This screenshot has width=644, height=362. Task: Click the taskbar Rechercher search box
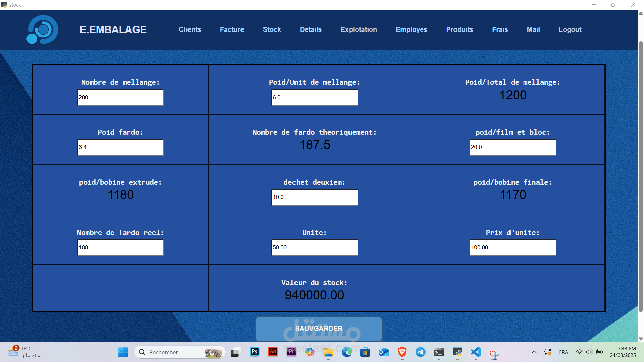(x=180, y=352)
